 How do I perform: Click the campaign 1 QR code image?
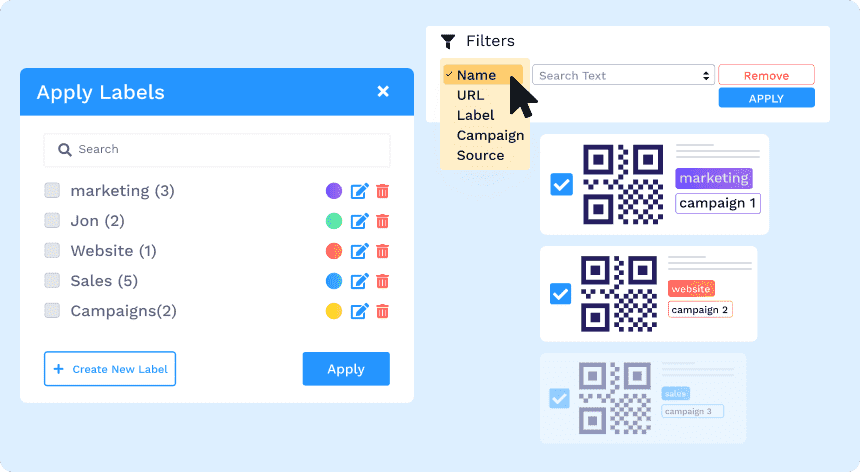coord(623,184)
